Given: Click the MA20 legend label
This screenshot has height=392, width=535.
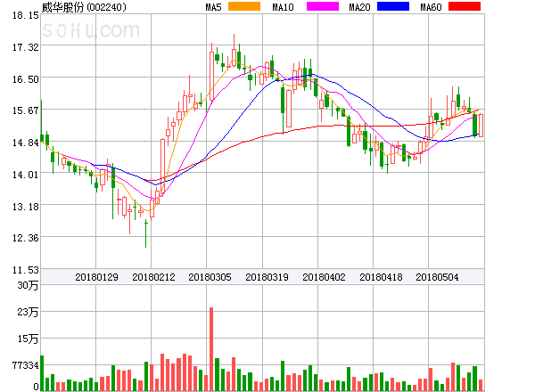Looking at the screenshot, I should (359, 7).
